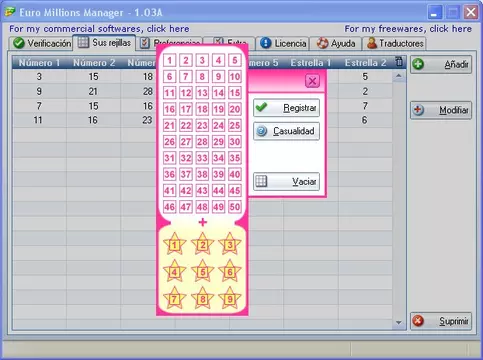Toggle number 7 in the grid
483x360 pixels.
[x=186, y=76]
